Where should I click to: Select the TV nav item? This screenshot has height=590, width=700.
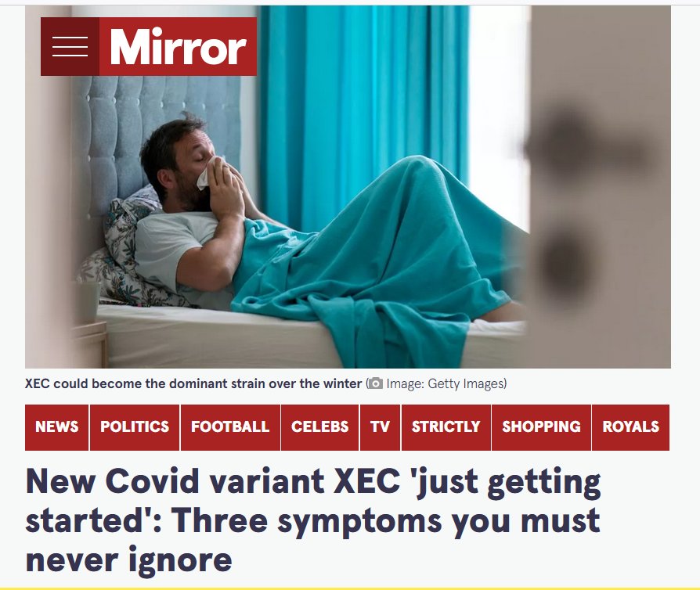[380, 427]
